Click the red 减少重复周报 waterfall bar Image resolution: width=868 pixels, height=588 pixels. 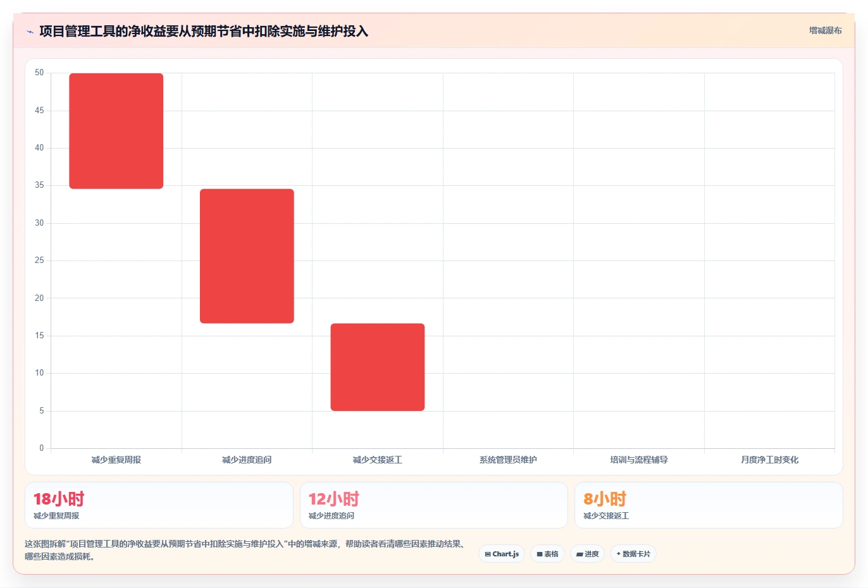116,131
